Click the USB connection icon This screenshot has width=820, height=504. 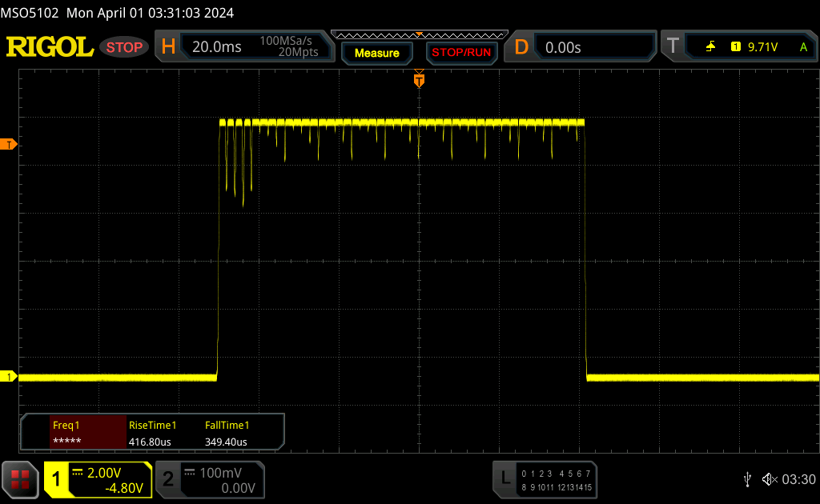pyautogui.click(x=747, y=479)
